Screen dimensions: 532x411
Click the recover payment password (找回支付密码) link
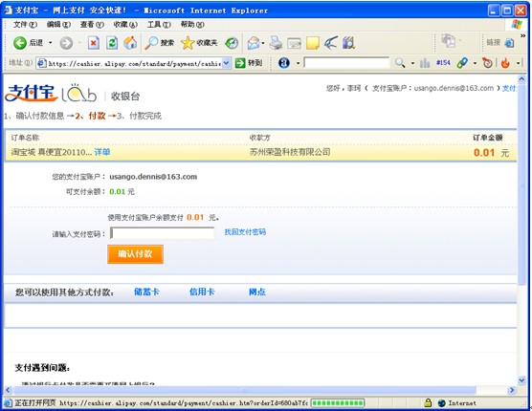[245, 232]
